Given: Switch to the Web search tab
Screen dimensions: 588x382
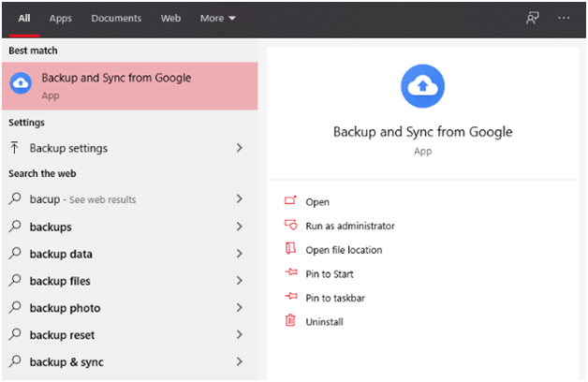Looking at the screenshot, I should (x=170, y=19).
